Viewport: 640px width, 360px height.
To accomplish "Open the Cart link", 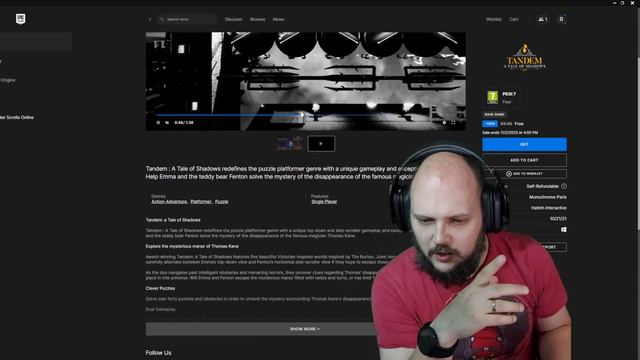I will pyautogui.click(x=513, y=19).
